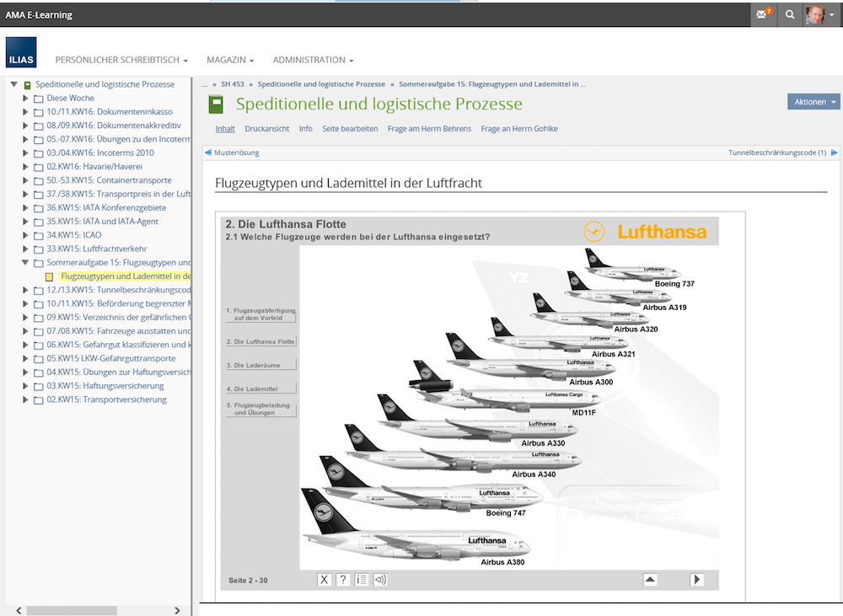Click the Seite bearbeiten tab
The image size is (843, 616).
coord(350,129)
